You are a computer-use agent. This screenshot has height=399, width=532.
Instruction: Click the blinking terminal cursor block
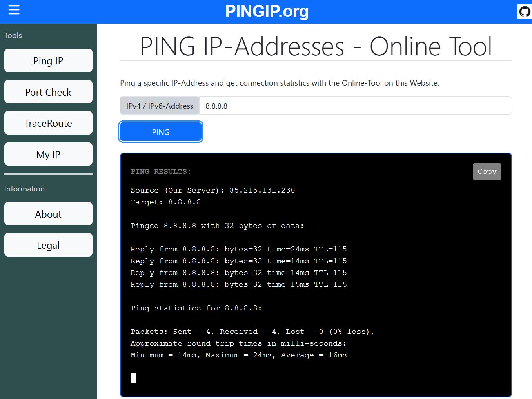click(133, 378)
